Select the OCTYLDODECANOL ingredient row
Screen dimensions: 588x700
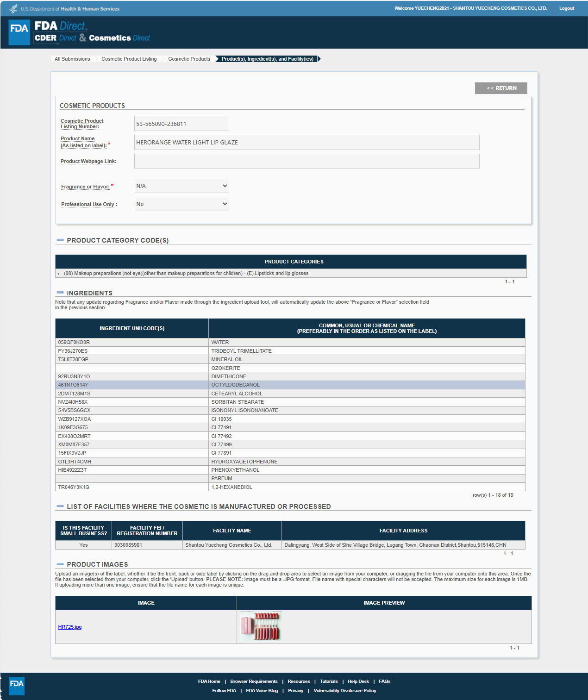[290, 385]
